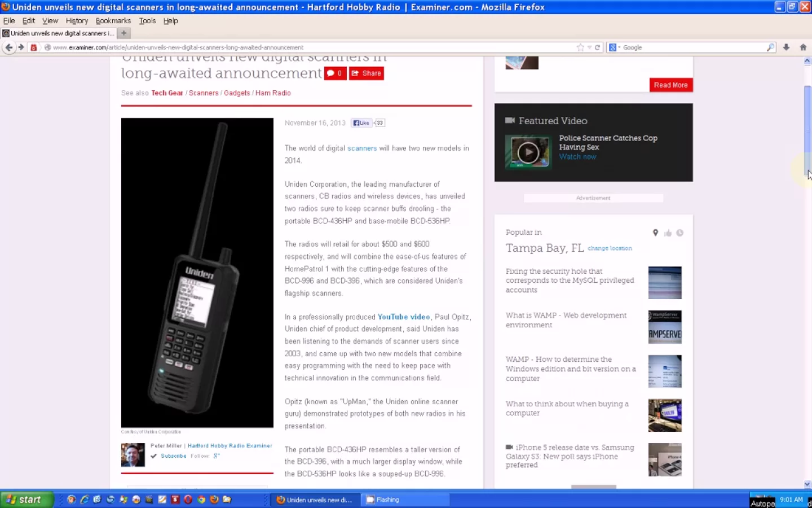The height and width of the screenshot is (508, 812).
Task: Open the File menu
Action: pos(9,21)
